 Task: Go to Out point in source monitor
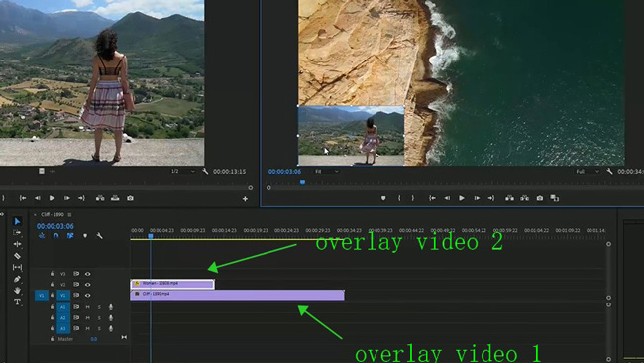tap(81, 198)
